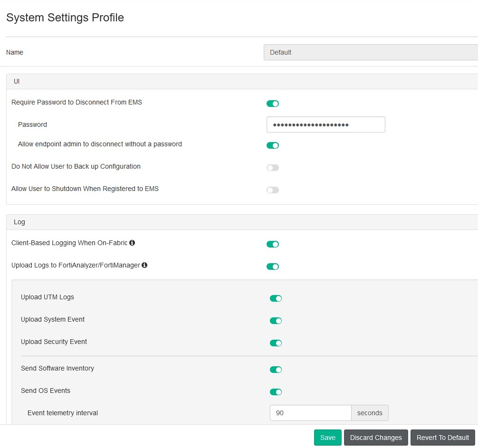
Task: Click Event telemetry interval input field
Action: tap(310, 413)
